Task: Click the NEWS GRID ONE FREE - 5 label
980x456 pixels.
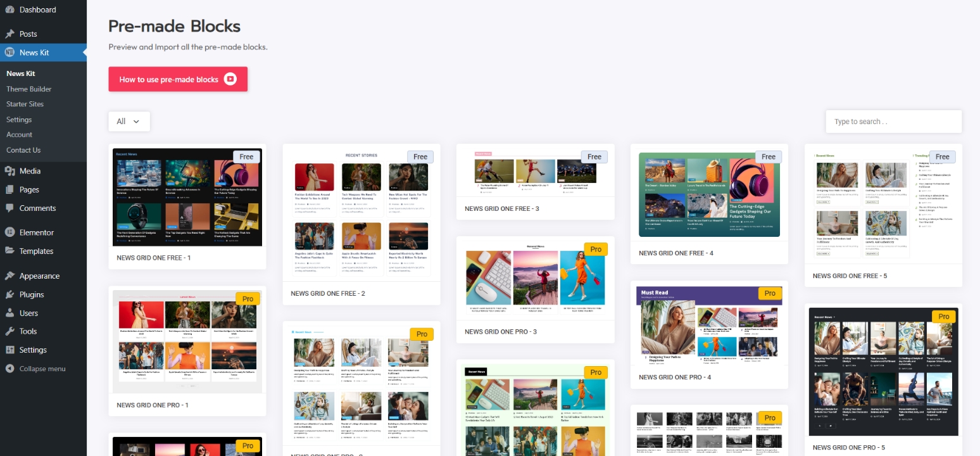Action: tap(850, 276)
